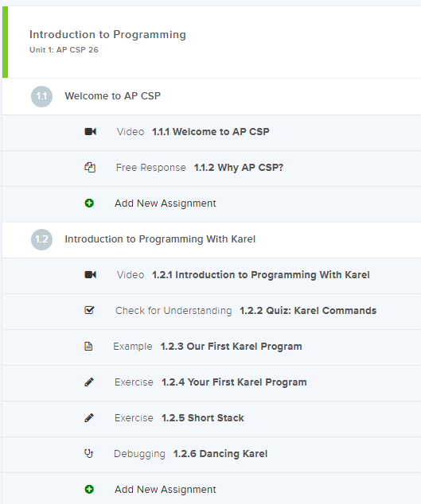Collapse the 1.1 Welcome to AP CSP section
This screenshot has height=504, width=421.
pos(212,96)
